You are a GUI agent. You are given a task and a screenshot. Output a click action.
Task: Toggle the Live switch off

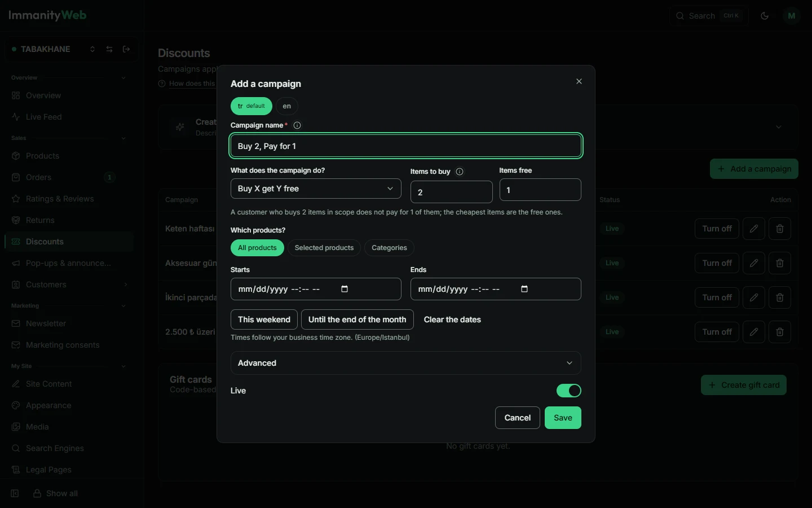point(568,391)
